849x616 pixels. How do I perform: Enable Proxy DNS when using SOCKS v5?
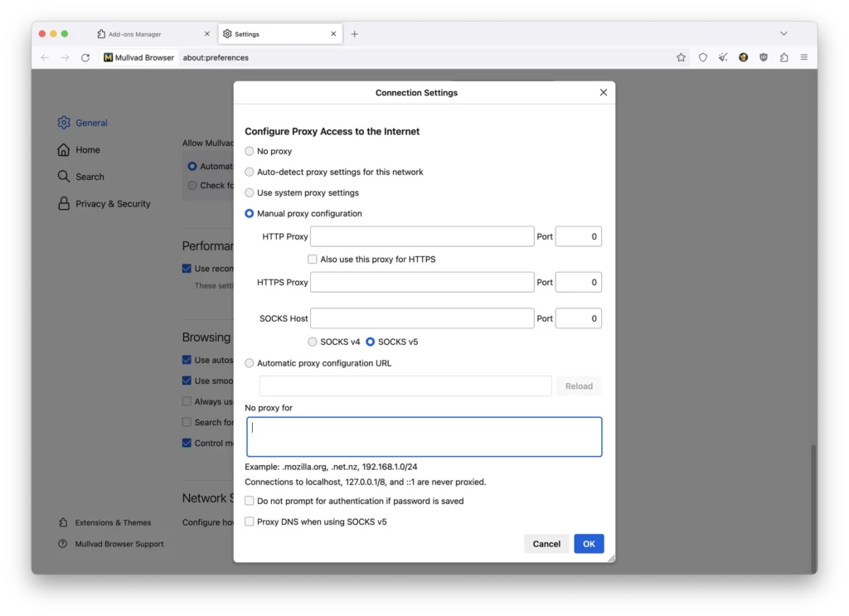click(249, 521)
